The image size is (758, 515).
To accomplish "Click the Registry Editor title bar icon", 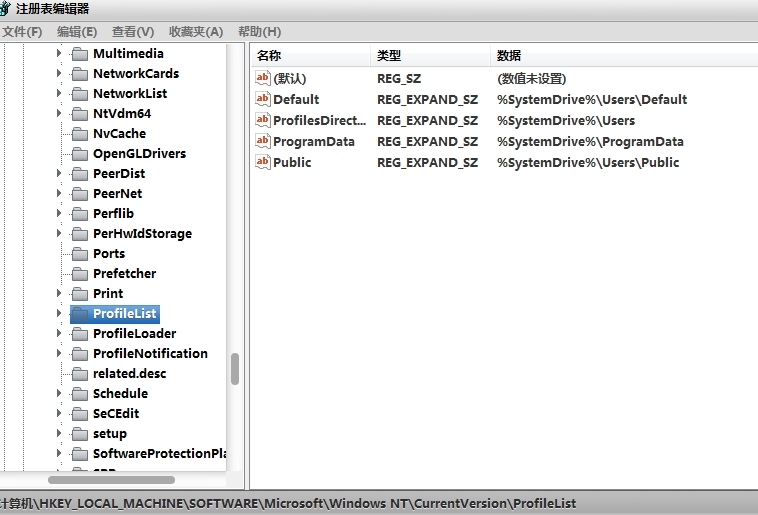I will pyautogui.click(x=4, y=8).
